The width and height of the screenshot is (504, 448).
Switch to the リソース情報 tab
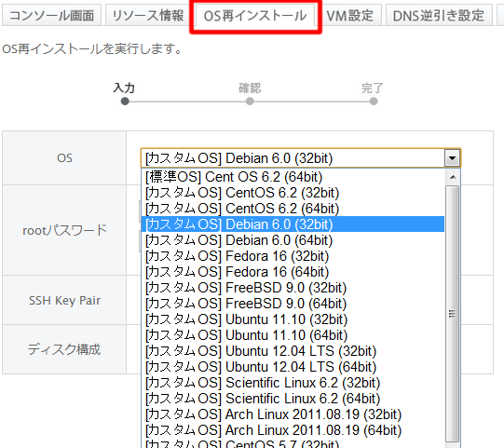[148, 15]
